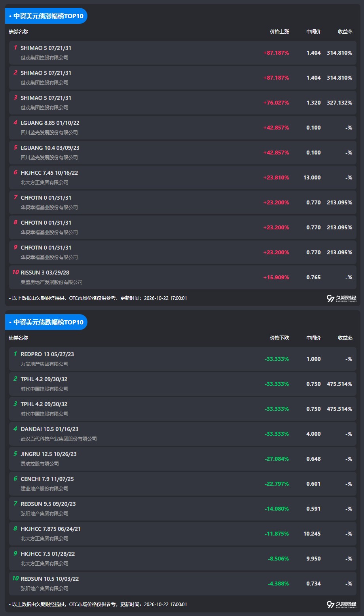The image size is (364, 616).
Task: Click issuer name 武汉当代科技产业集团股份有限公司
Action: (x=59, y=439)
